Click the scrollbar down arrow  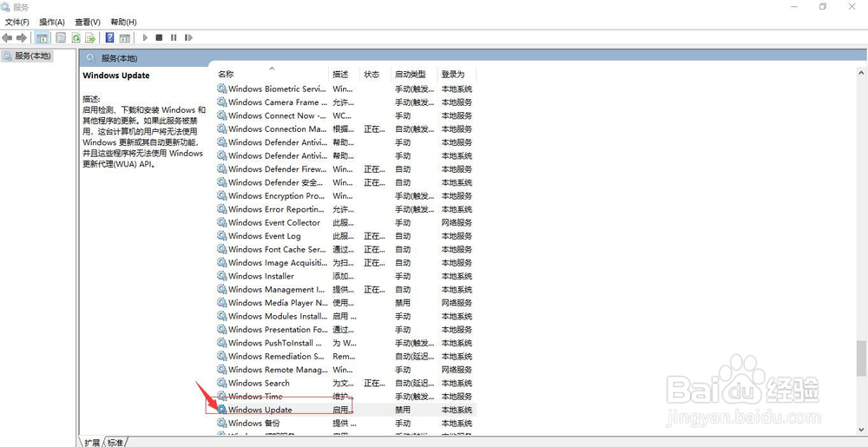[x=861, y=429]
